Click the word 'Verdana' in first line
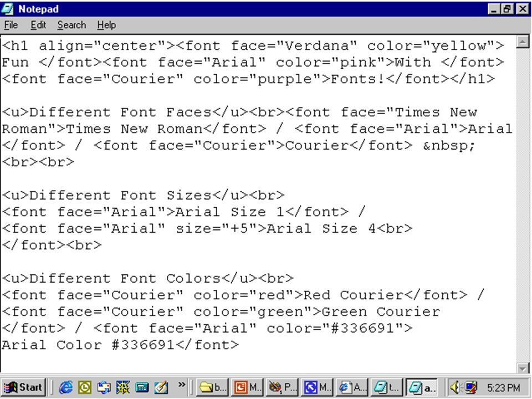The width and height of the screenshot is (532, 399). [317, 45]
